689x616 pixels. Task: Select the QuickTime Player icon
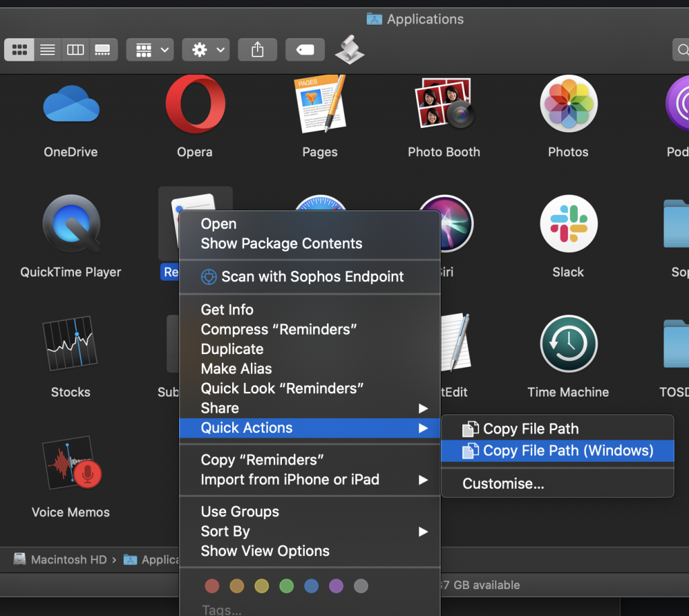click(x=71, y=224)
